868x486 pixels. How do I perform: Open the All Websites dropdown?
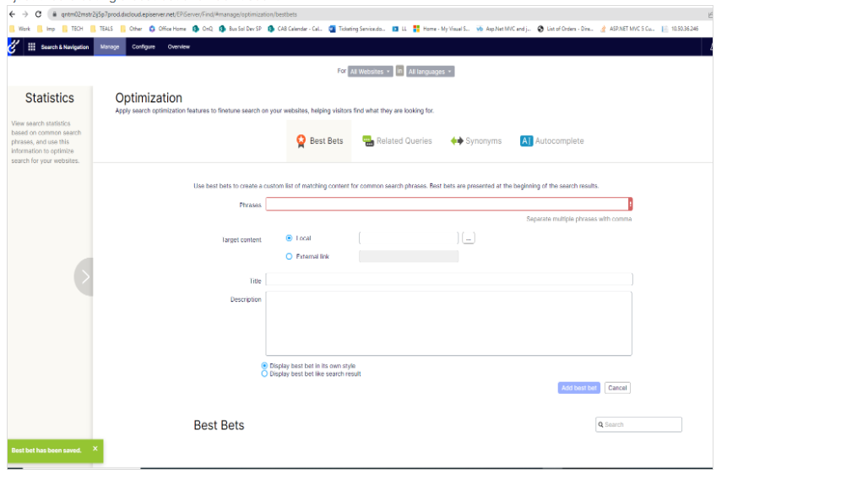371,72
